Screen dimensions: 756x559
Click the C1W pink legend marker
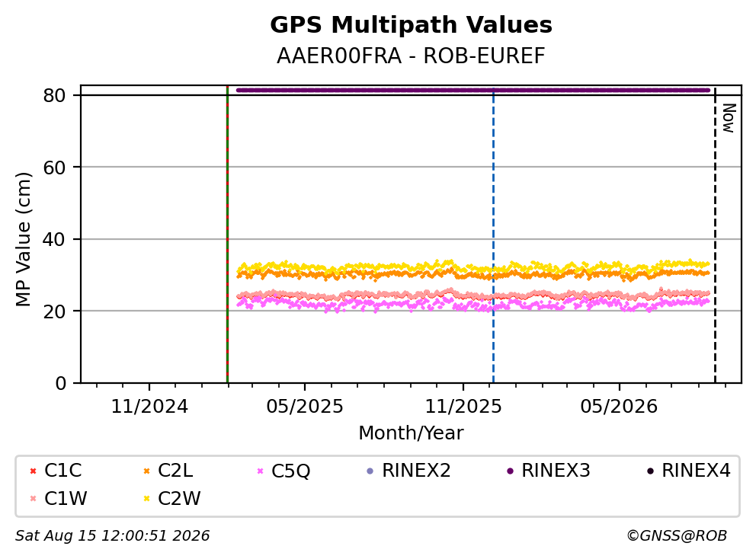tap(34, 498)
